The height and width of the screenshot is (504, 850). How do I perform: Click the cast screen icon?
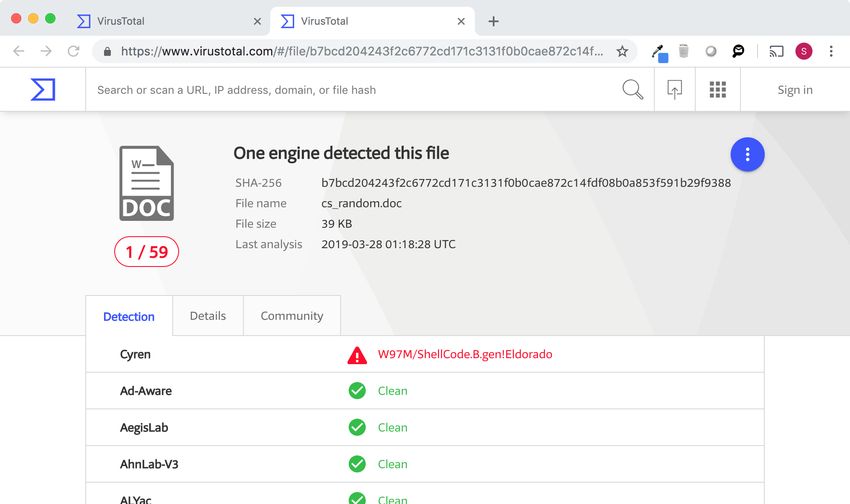pos(776,51)
